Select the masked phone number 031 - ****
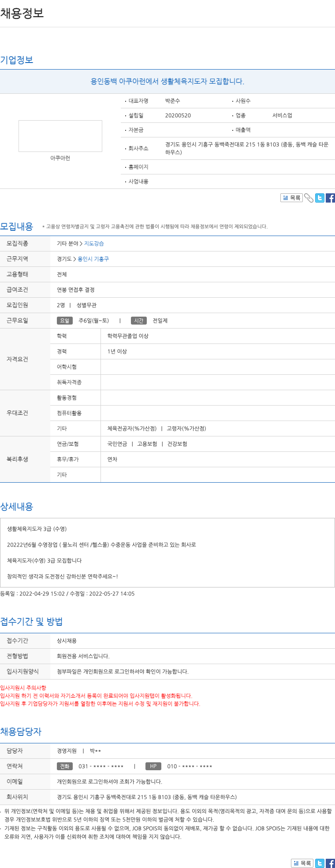 pyautogui.click(x=101, y=766)
